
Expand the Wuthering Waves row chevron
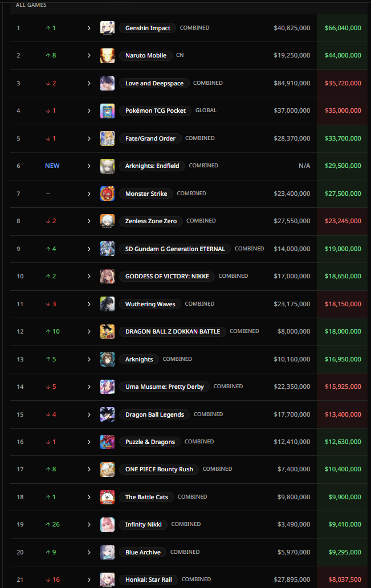point(89,304)
